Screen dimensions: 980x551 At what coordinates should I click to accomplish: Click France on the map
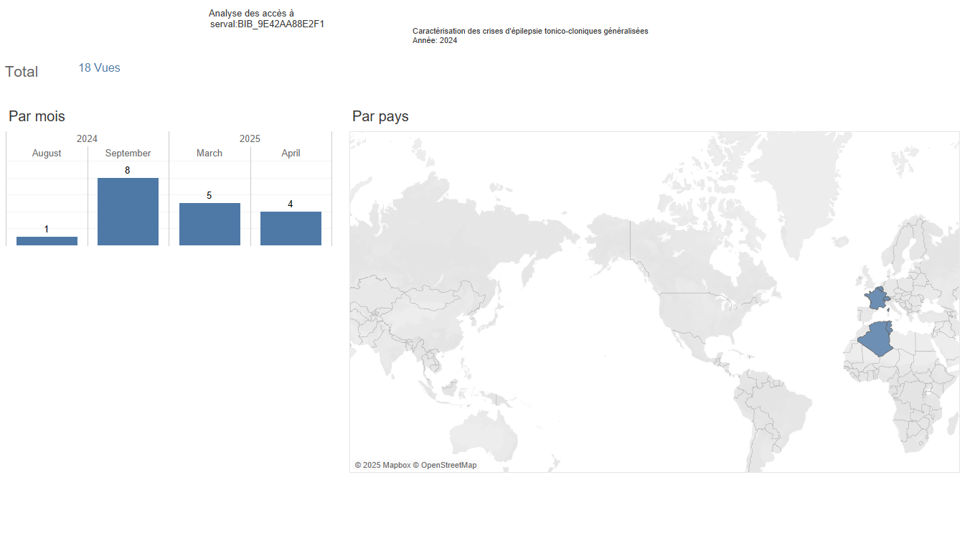coord(876,298)
